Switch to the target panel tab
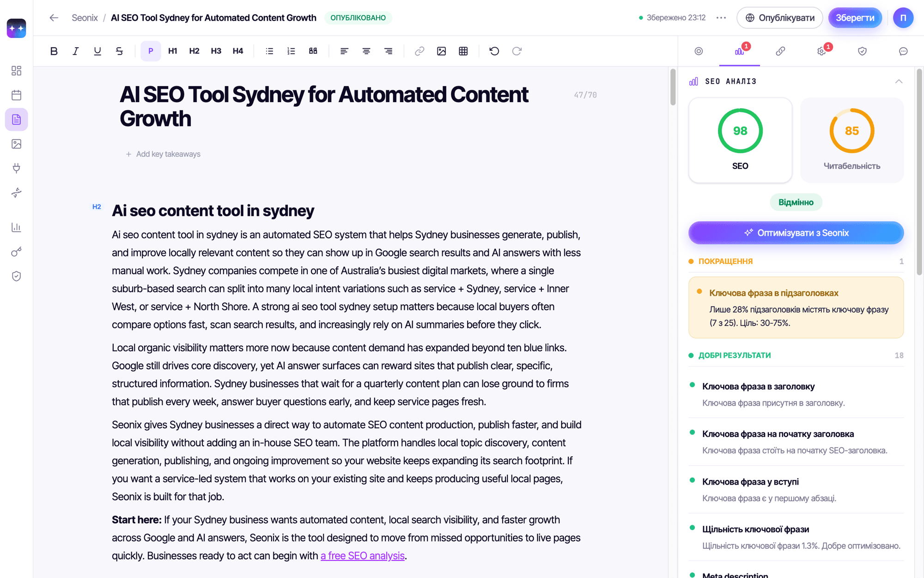Viewport: 924px width, 578px height. [699, 51]
